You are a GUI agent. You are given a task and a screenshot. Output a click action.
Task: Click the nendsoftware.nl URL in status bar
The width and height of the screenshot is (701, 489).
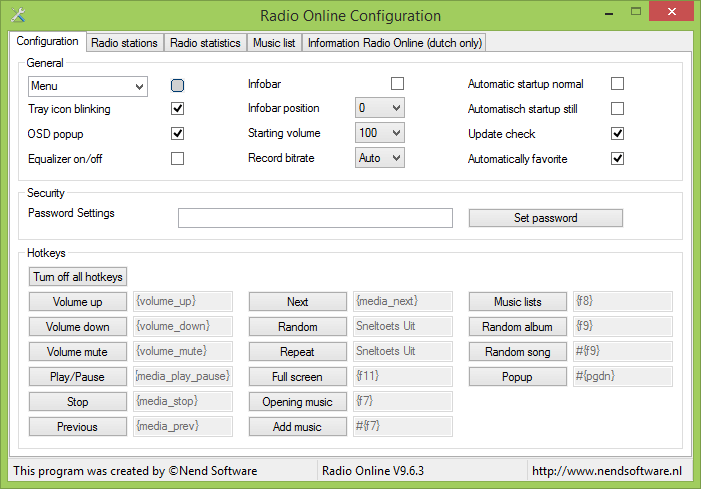pos(607,471)
